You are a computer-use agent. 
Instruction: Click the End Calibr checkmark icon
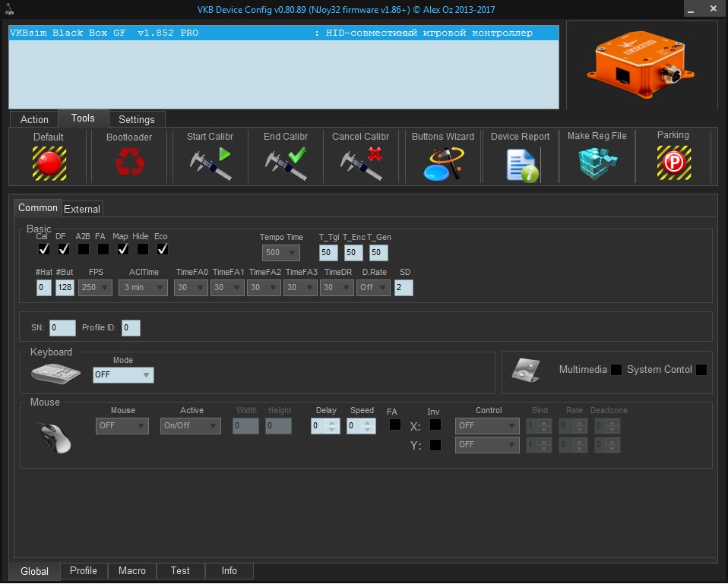(x=286, y=163)
